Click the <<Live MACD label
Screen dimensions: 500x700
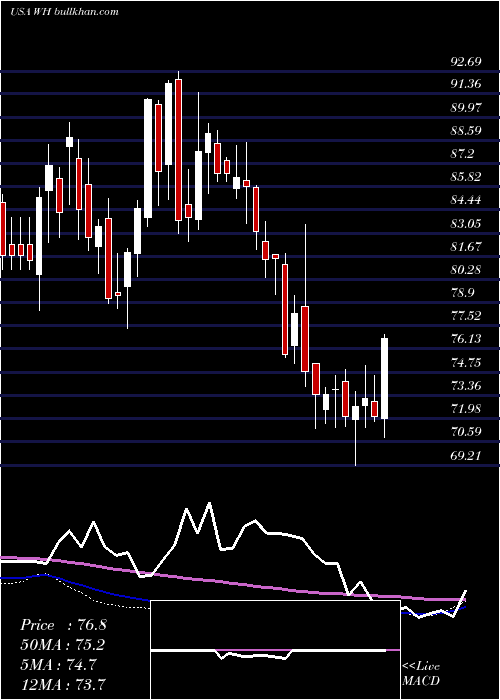(421, 674)
